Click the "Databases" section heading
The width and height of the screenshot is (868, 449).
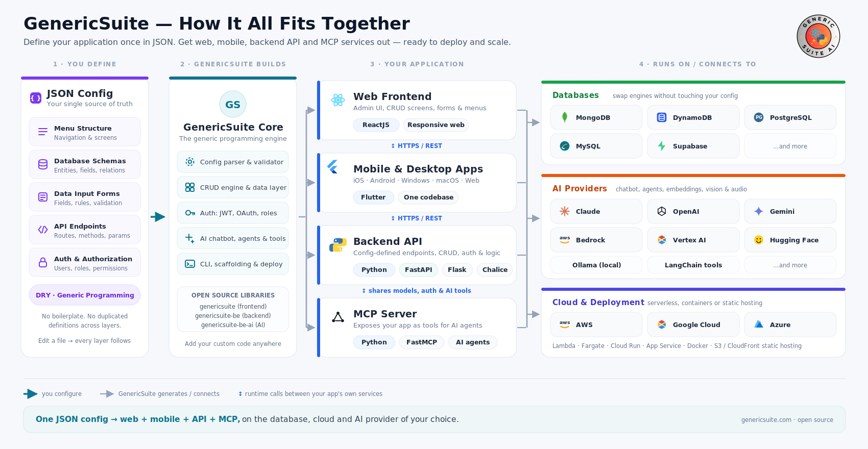coord(575,95)
